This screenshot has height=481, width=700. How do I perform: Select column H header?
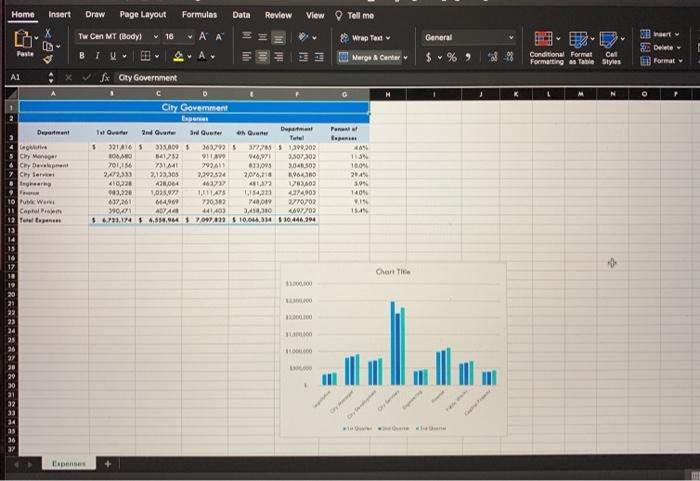(x=388, y=94)
